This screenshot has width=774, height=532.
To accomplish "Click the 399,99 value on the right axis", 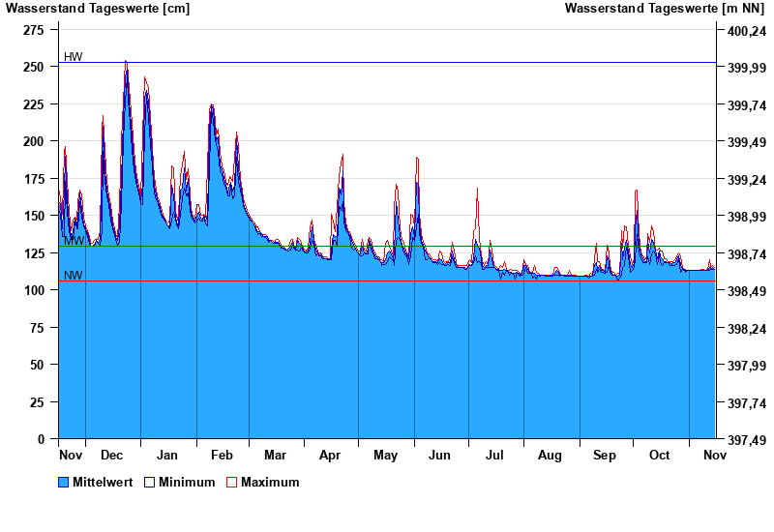I will pos(744,68).
